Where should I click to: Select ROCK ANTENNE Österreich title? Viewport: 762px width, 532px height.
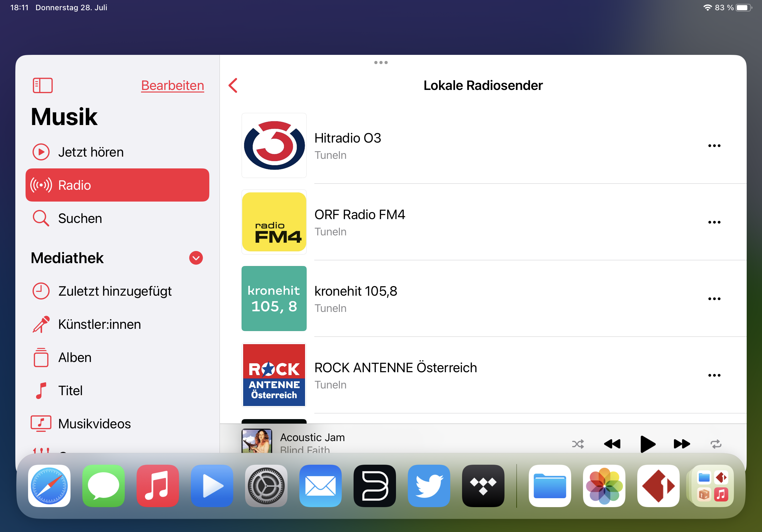395,367
